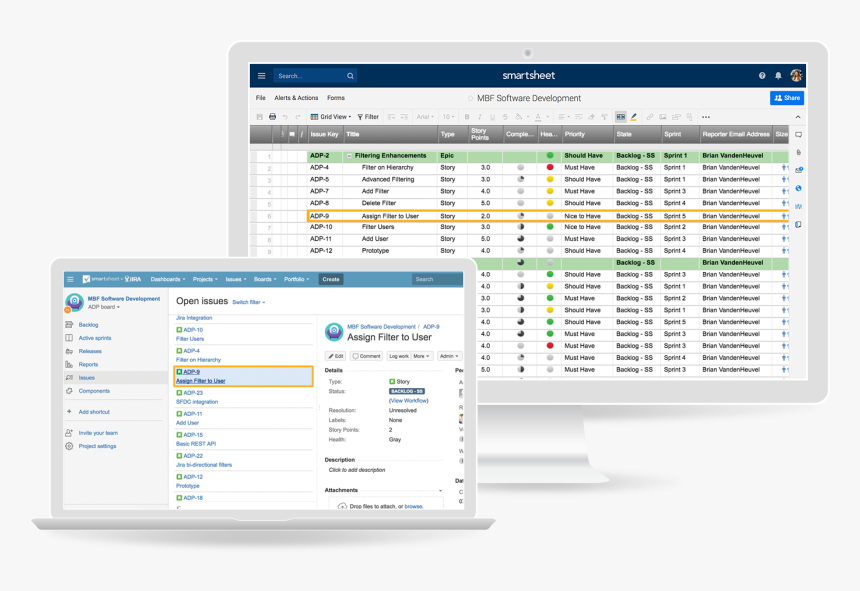Toggle Underline formatting in Smartsheet toolbar

(492, 117)
